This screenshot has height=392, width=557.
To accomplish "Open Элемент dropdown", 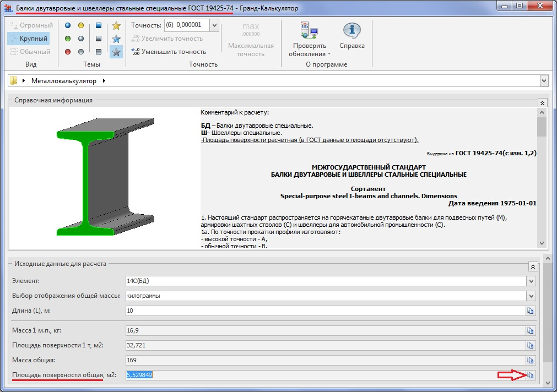I will [531, 281].
